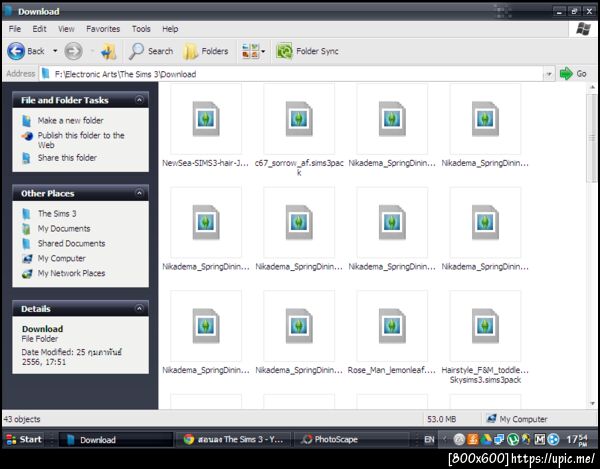Click the yellow-blue tray icon beside uTorrent

(x=526, y=440)
